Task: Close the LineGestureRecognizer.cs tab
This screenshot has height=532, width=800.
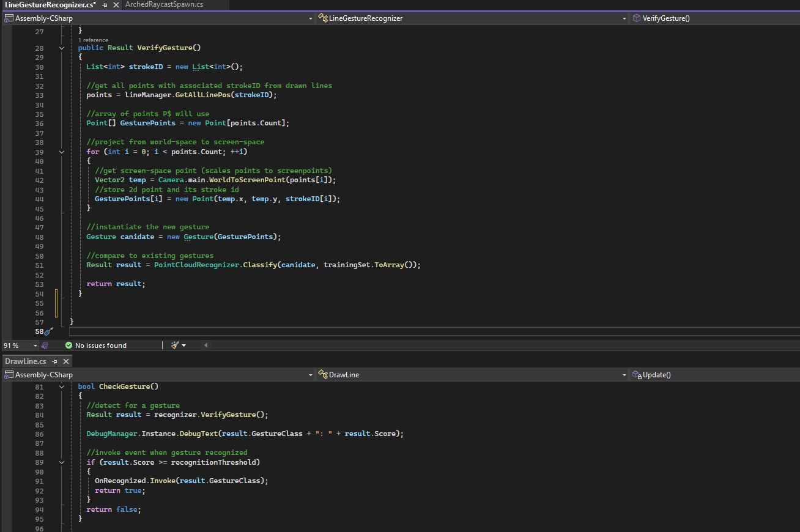Action: coord(115,5)
